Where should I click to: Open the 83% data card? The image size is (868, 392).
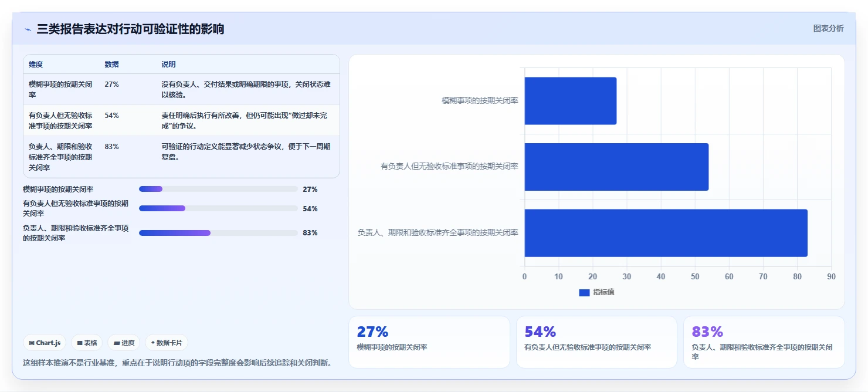click(x=764, y=342)
